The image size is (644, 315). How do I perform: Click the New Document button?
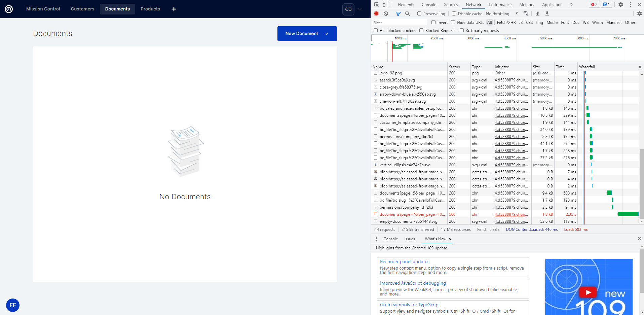coord(301,34)
